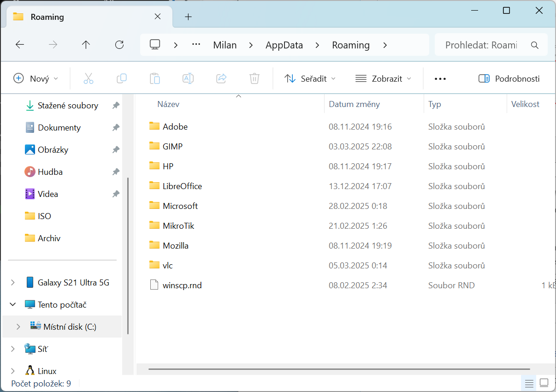This screenshot has width=556, height=392.
Task: Click the Delete trash icon
Action: pos(254,78)
